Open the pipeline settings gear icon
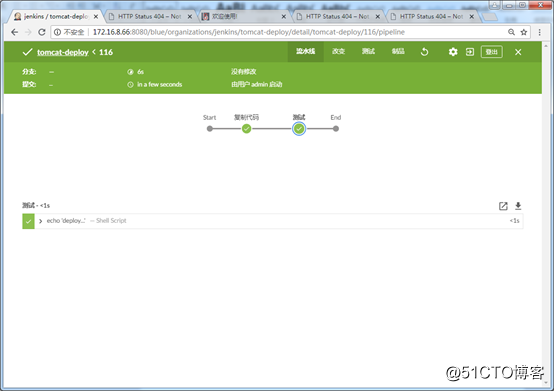This screenshot has width=554, height=391. coord(453,52)
